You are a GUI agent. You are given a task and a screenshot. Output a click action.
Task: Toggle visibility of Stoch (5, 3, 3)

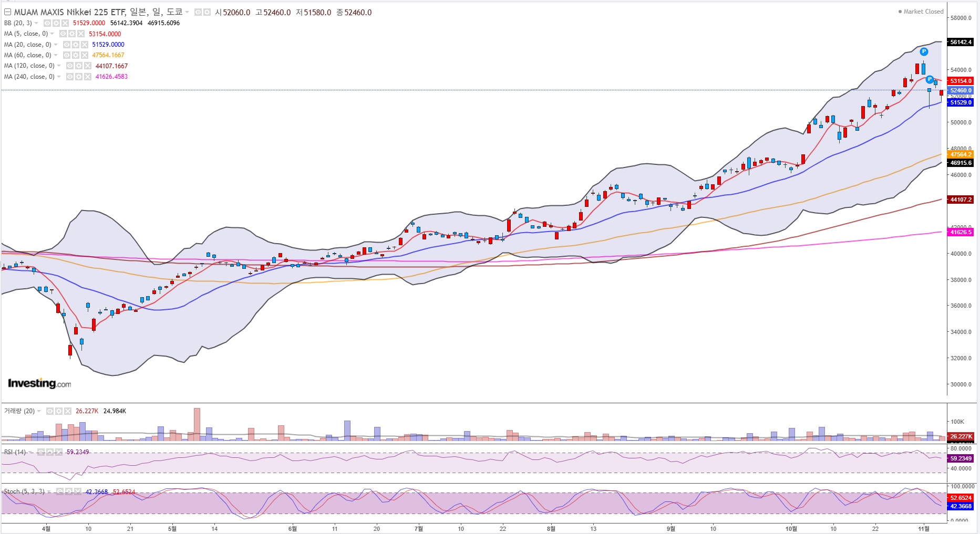(60, 492)
